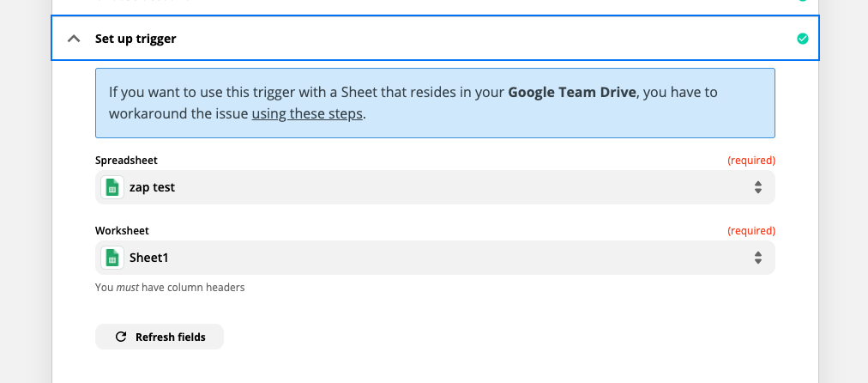Image resolution: width=868 pixels, height=383 pixels.
Task: Collapse the Set up trigger section chevron
Action: 75,39
